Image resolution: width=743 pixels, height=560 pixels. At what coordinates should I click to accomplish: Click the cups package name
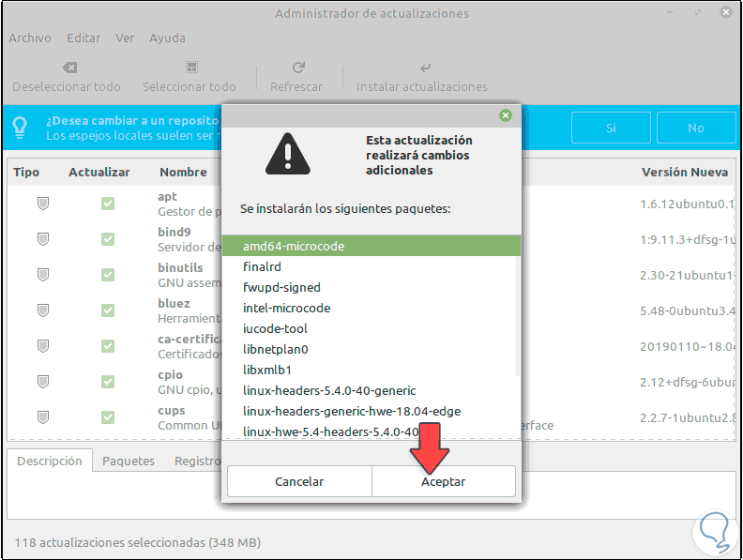click(171, 410)
